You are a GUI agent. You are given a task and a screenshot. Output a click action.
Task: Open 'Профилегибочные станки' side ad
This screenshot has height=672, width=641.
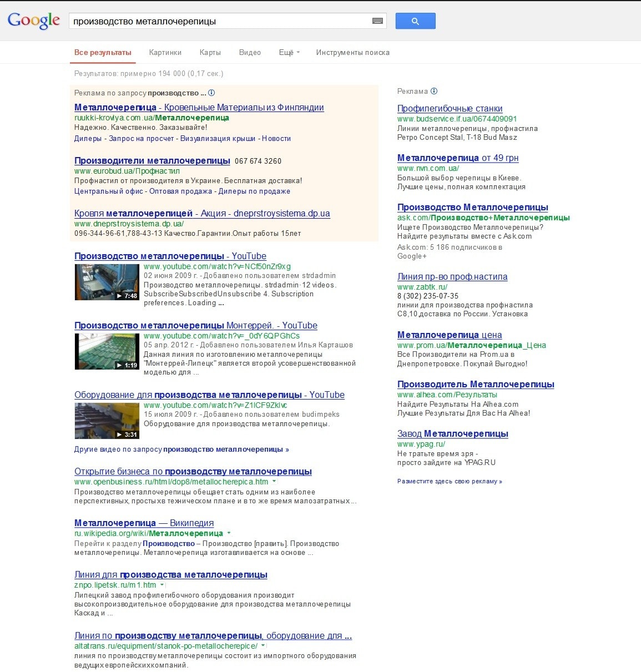pyautogui.click(x=450, y=108)
